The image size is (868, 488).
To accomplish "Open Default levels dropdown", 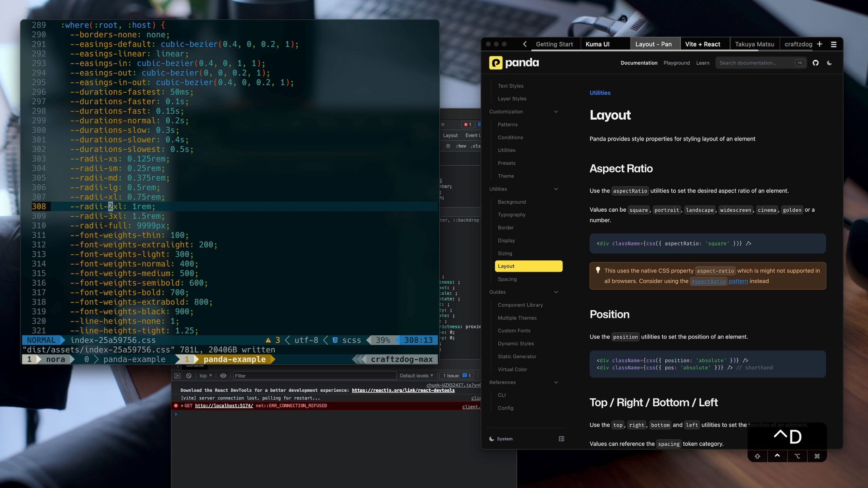I will point(416,376).
